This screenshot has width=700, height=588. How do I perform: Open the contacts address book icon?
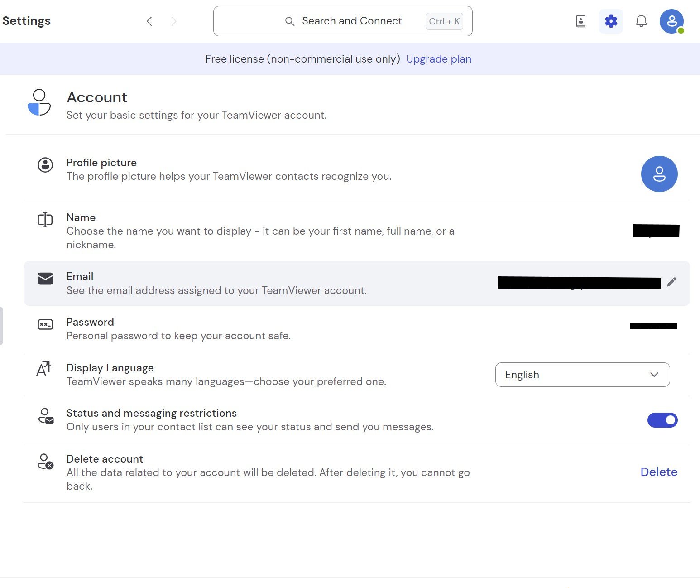(x=581, y=21)
